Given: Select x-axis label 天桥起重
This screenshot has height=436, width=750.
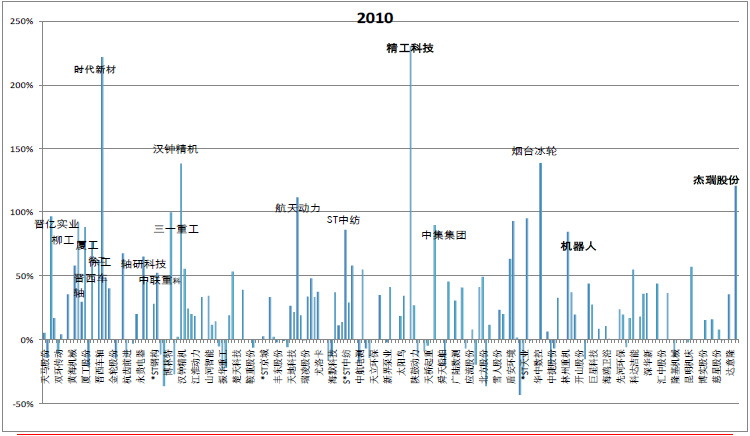Looking at the screenshot, I should [429, 367].
